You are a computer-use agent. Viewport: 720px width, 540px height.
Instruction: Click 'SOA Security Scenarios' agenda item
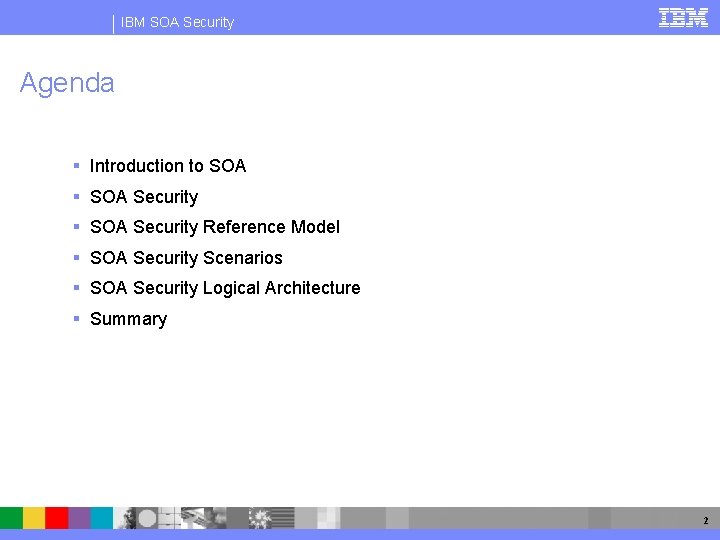pyautogui.click(x=186, y=258)
